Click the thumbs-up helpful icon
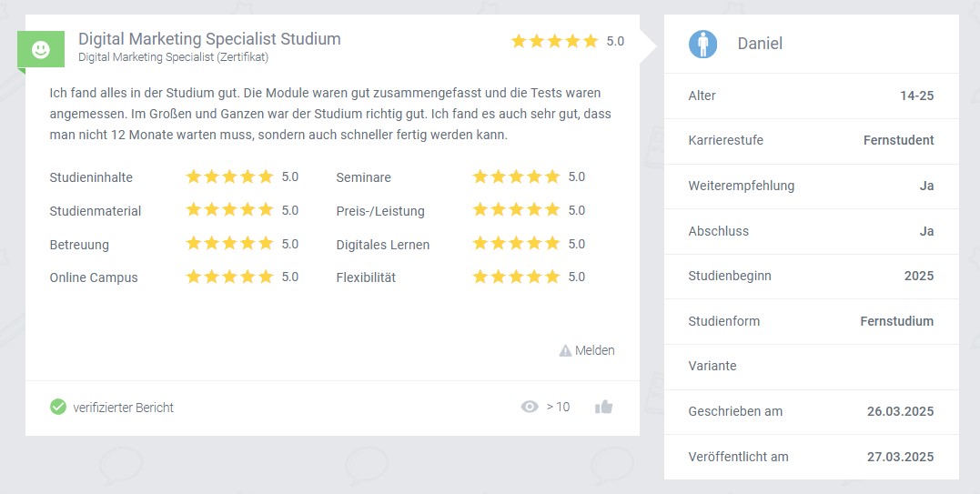980x494 pixels. 604,408
